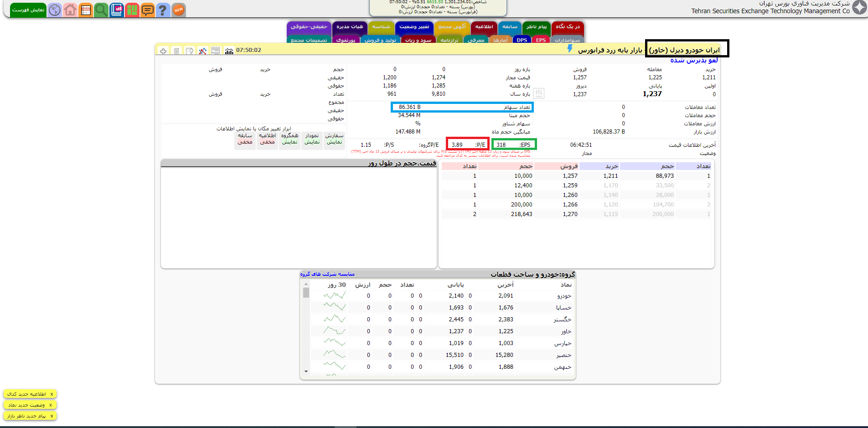Click the sell price 1,257 in order book

(570, 175)
